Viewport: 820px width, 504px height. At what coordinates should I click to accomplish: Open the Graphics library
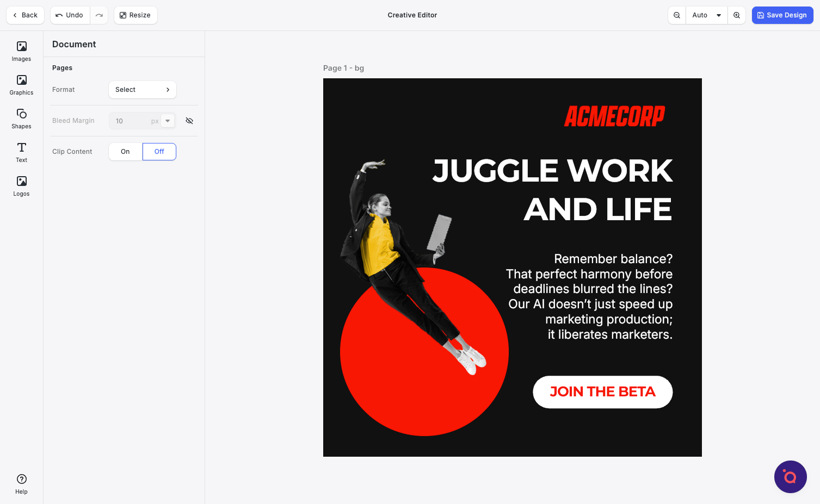pos(21,85)
